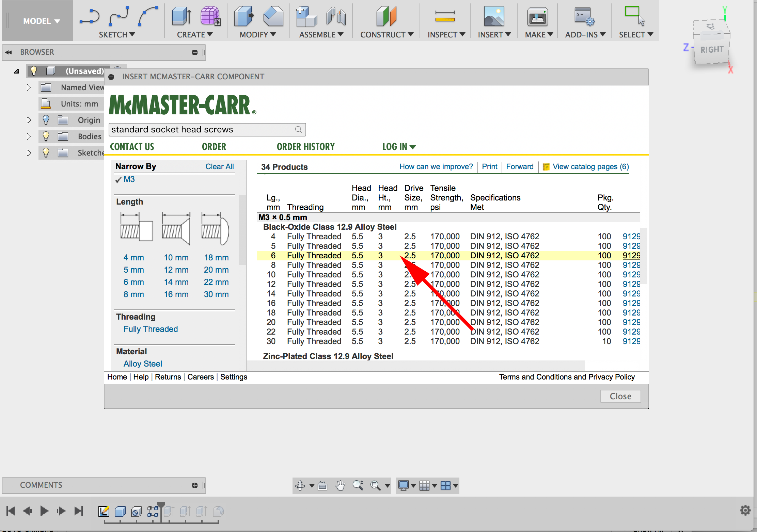Open the ADD-INS menu

pos(585,35)
